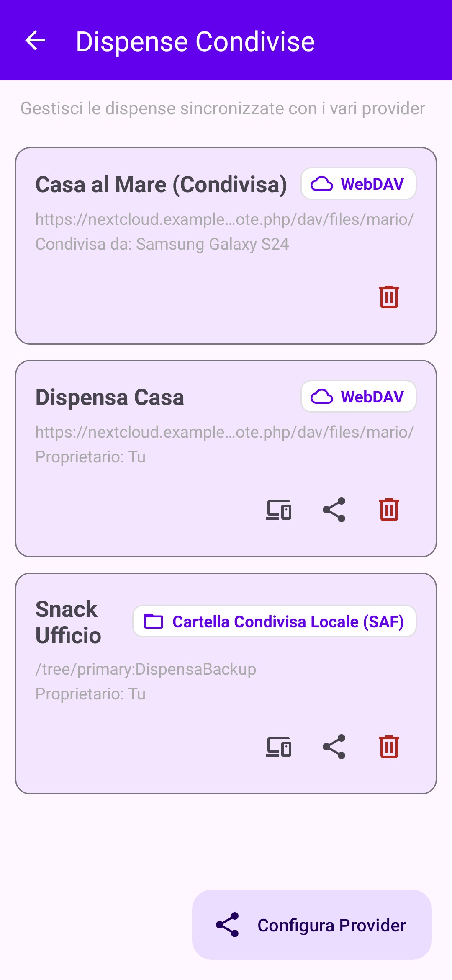Delete the Snack Ufficio pantry

389,747
